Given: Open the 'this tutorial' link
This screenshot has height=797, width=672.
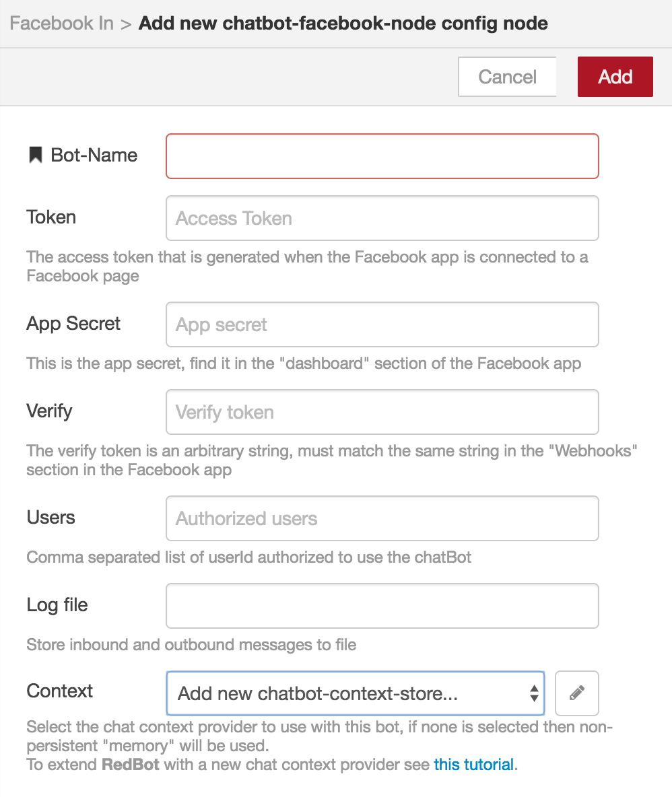Looking at the screenshot, I should coord(473,765).
